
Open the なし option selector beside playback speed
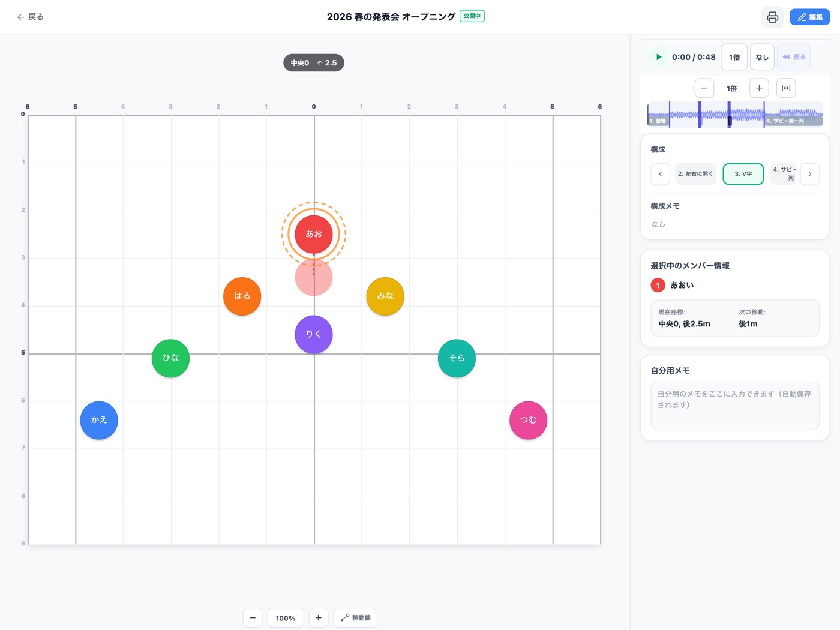[762, 57]
